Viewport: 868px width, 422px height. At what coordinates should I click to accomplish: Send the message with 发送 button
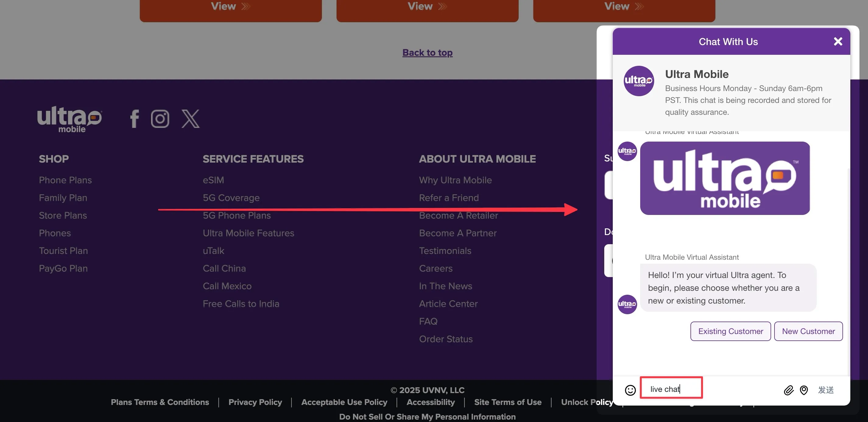coord(826,390)
